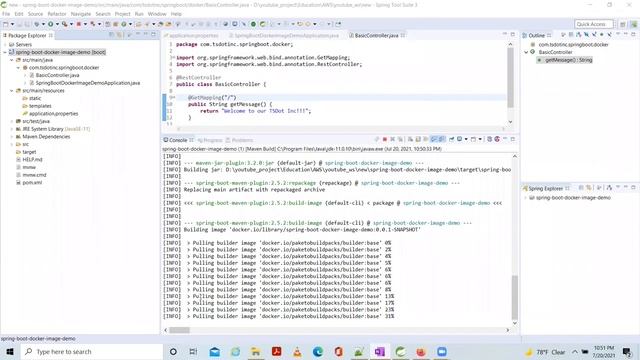640x360 pixels.
Task: Select getMessage() in Outline
Action: (568, 60)
